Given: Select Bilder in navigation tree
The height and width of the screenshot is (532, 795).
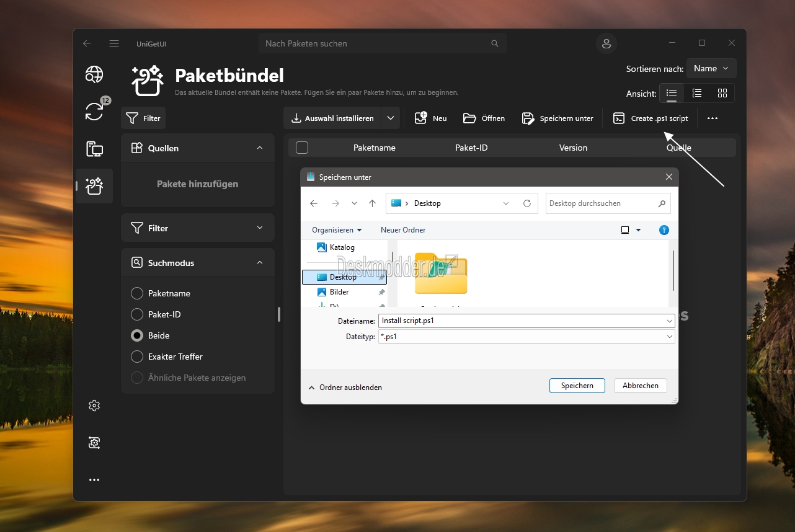Looking at the screenshot, I should (333, 292).
